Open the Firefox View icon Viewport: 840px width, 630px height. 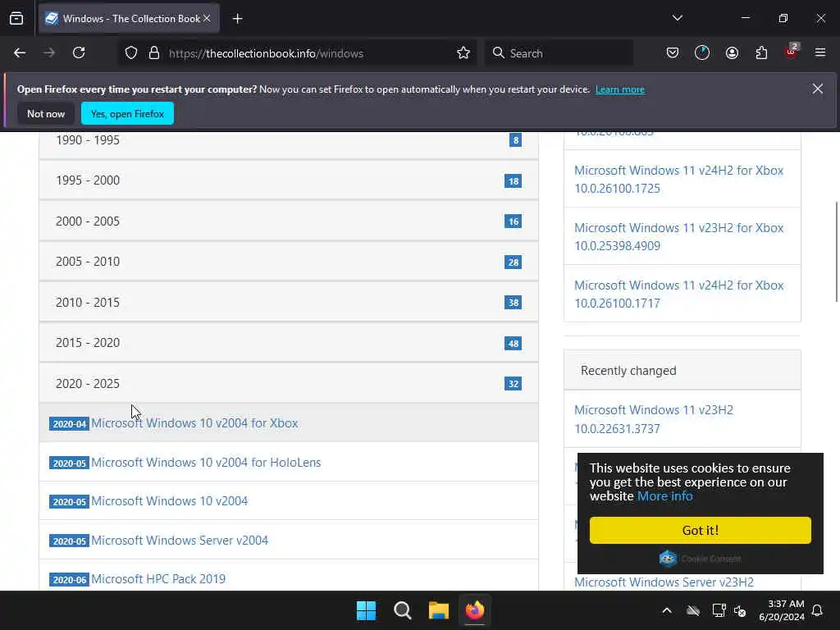click(16, 19)
